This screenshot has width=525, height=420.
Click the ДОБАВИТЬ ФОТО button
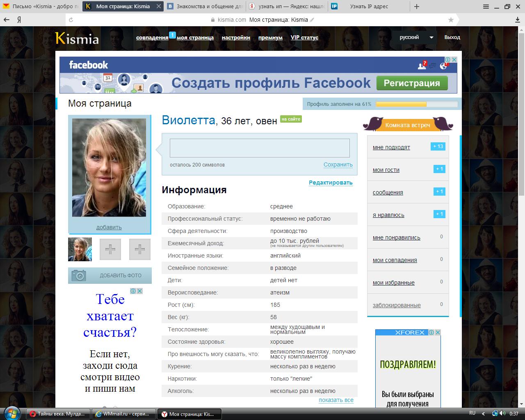(x=110, y=276)
